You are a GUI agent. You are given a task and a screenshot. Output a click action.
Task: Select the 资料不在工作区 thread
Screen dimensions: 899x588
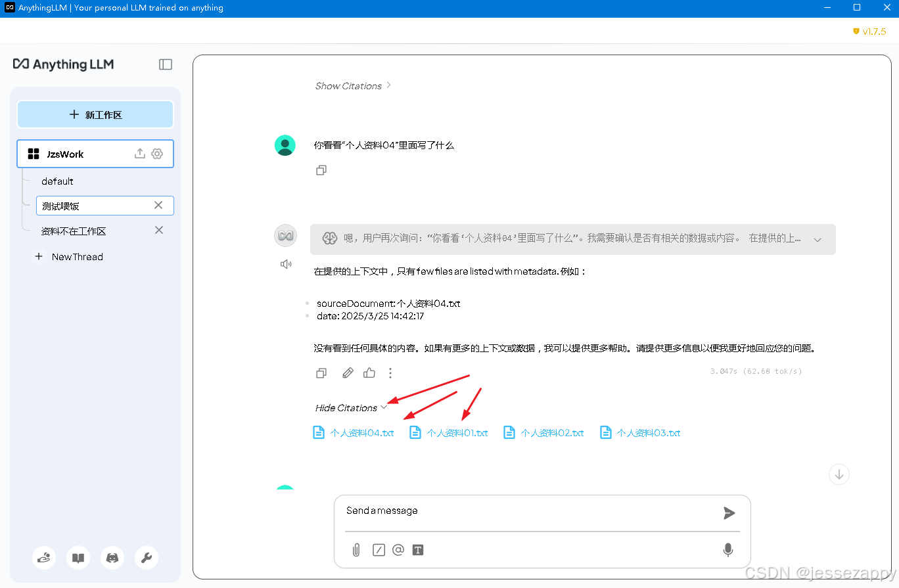point(74,231)
